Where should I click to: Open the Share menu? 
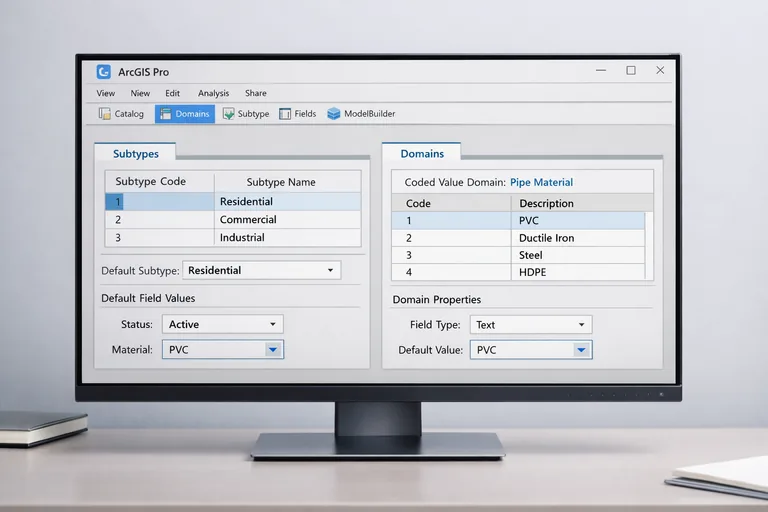coord(256,93)
